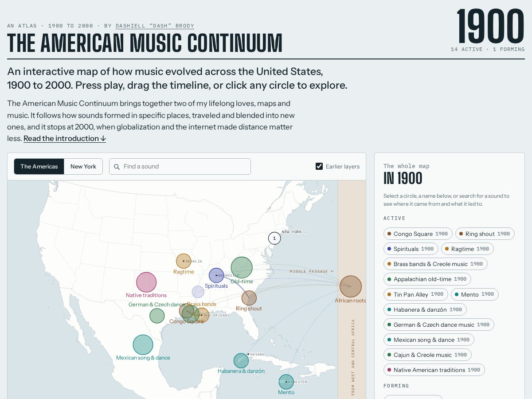Choose the Mento 1900 chip
Image resolution: width=532 pixels, height=399 pixels.
tap(474, 294)
